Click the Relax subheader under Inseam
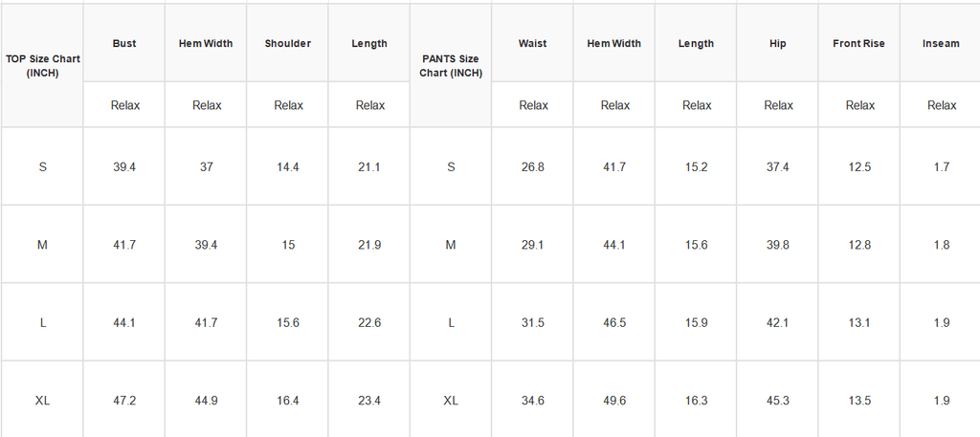Viewport: 980px width, 437px height. (942, 105)
